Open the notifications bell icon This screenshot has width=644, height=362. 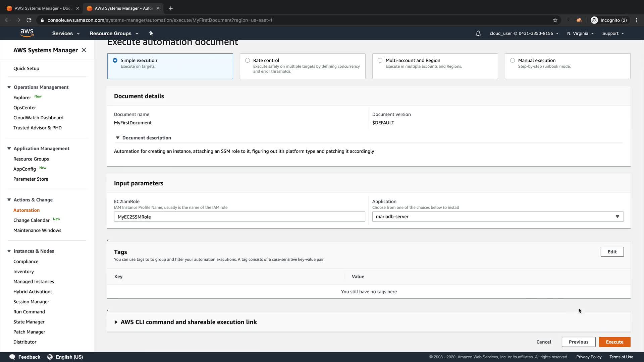[x=478, y=33]
